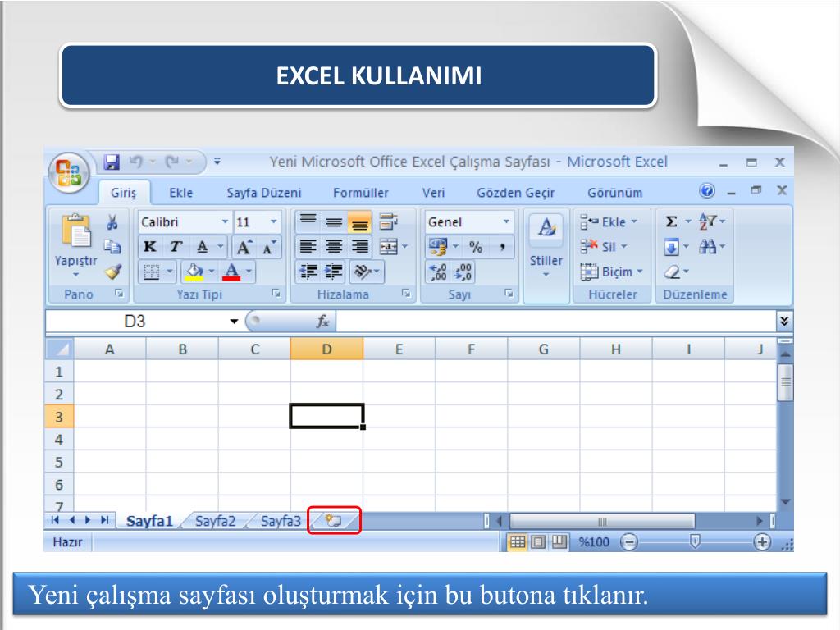Image resolution: width=840 pixels, height=630 pixels.
Task: Click Ekle insert cells button
Action: (609, 221)
